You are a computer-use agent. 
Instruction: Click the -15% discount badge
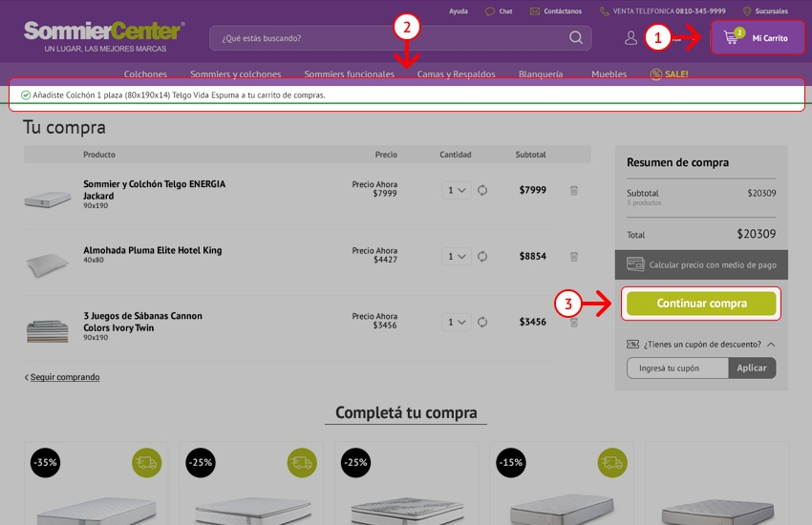511,462
